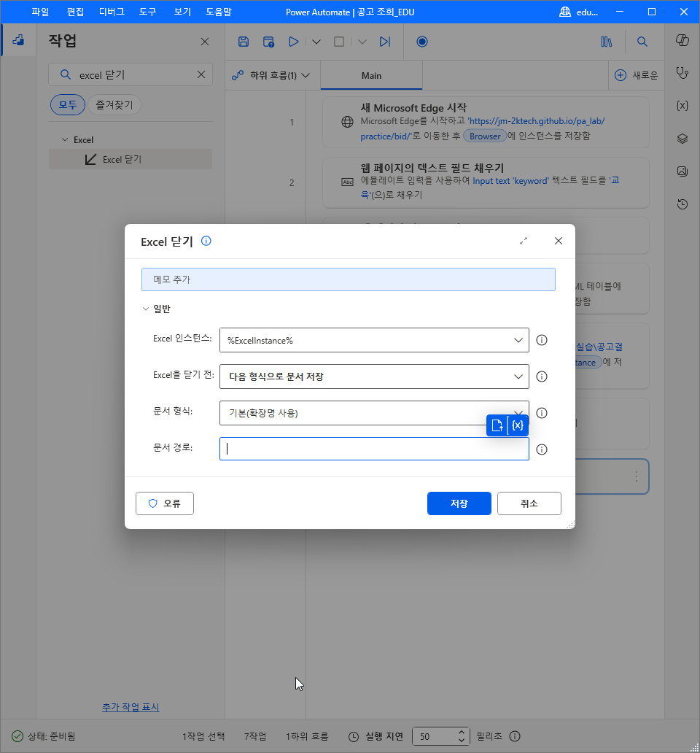Collapse the Excel group in actions tree

point(65,140)
